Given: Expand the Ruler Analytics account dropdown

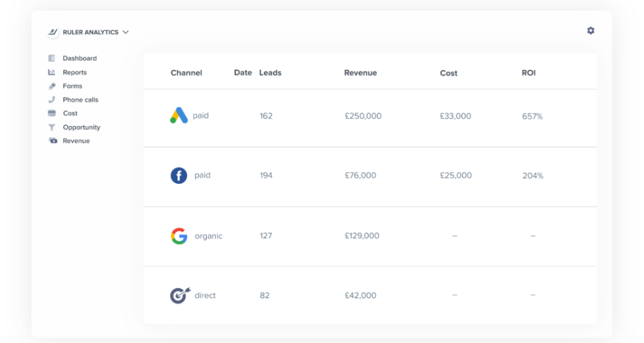Looking at the screenshot, I should pos(125,32).
